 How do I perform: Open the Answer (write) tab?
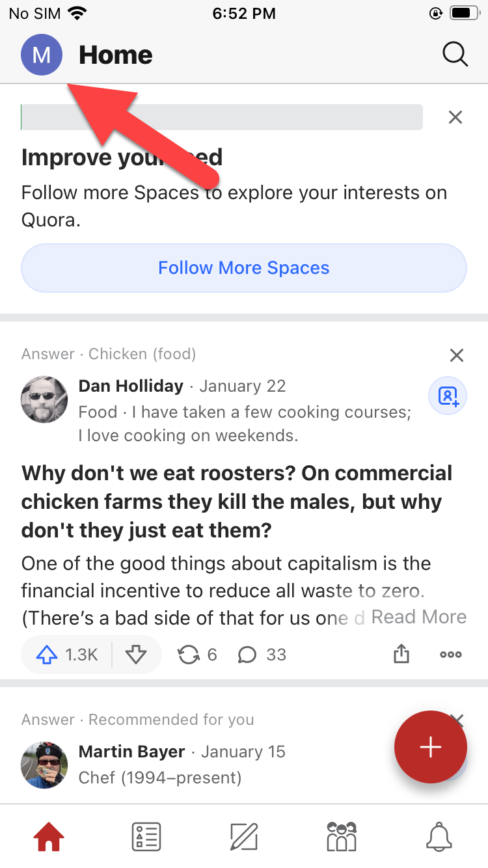click(x=244, y=836)
